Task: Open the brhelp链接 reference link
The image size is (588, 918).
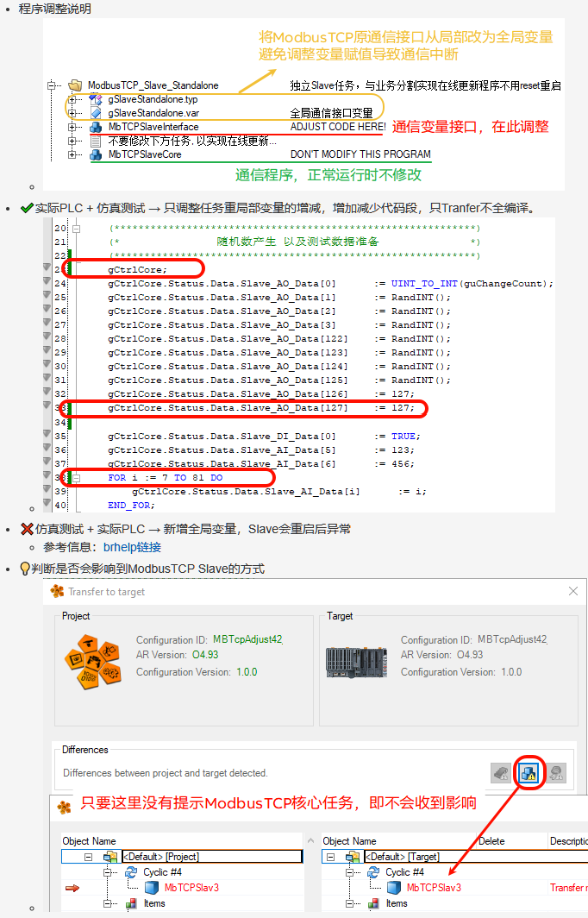Action: point(132,547)
